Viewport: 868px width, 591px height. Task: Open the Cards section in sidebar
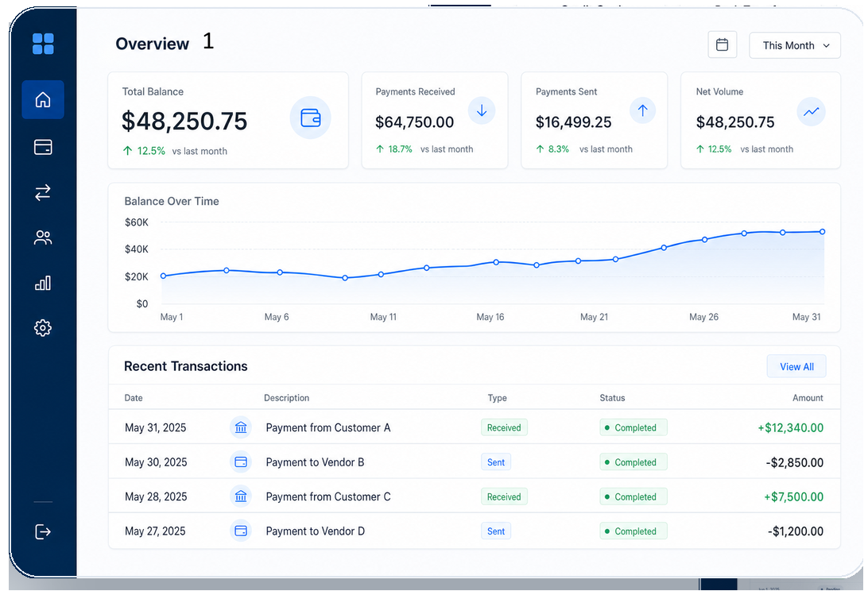(x=43, y=147)
